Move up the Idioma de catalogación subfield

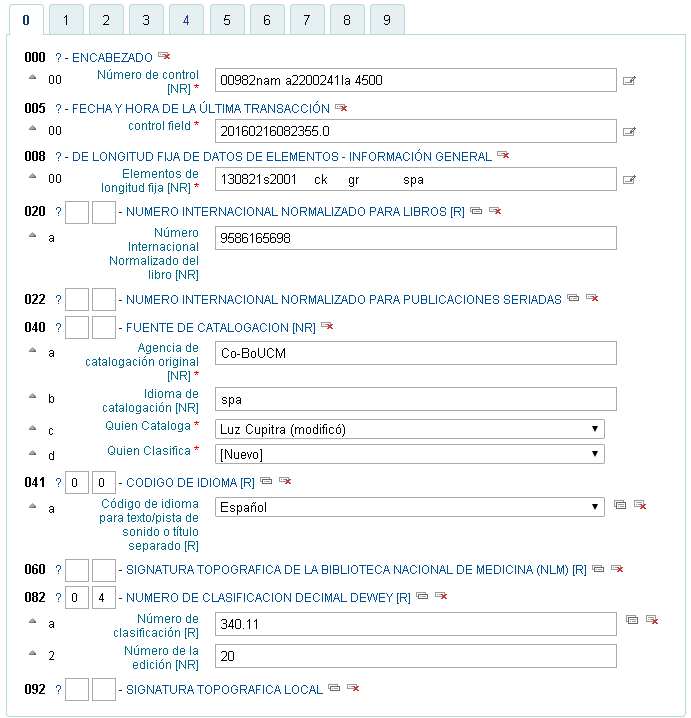(31, 397)
